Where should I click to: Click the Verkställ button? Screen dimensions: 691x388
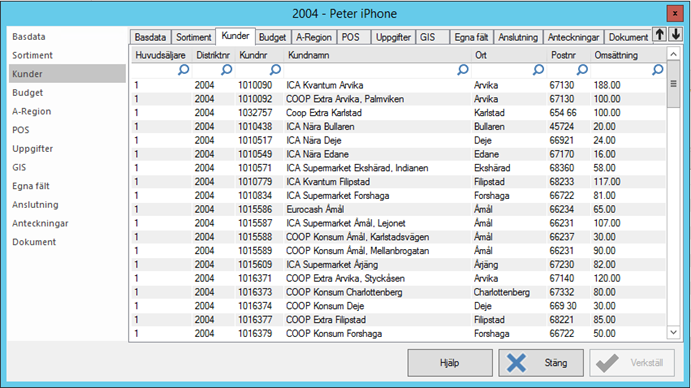pyautogui.click(x=632, y=363)
